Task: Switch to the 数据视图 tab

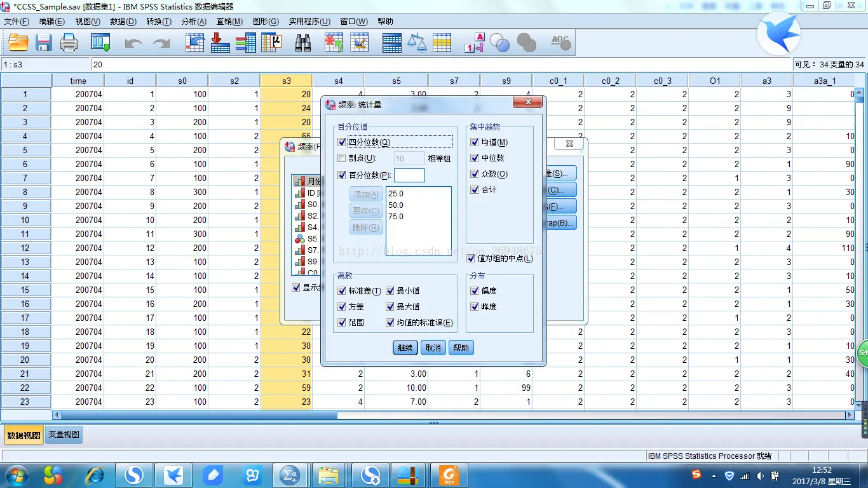Action: click(x=24, y=435)
